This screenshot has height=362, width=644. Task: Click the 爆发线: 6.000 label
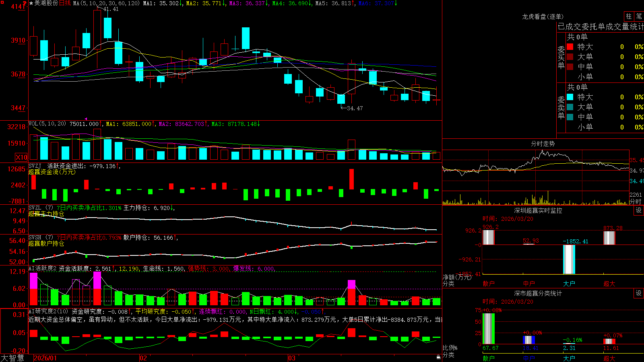click(x=254, y=269)
